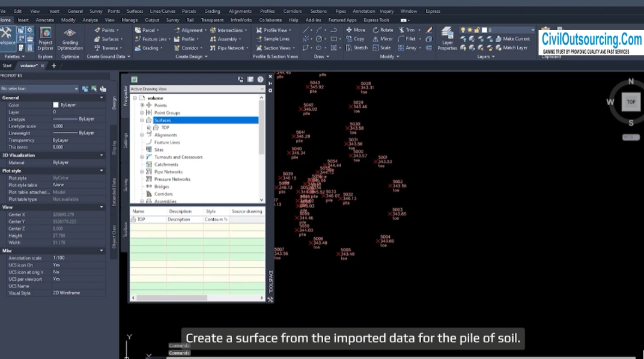Switch to the Analyze ribbon tab
This screenshot has height=359, width=644.
90,20
